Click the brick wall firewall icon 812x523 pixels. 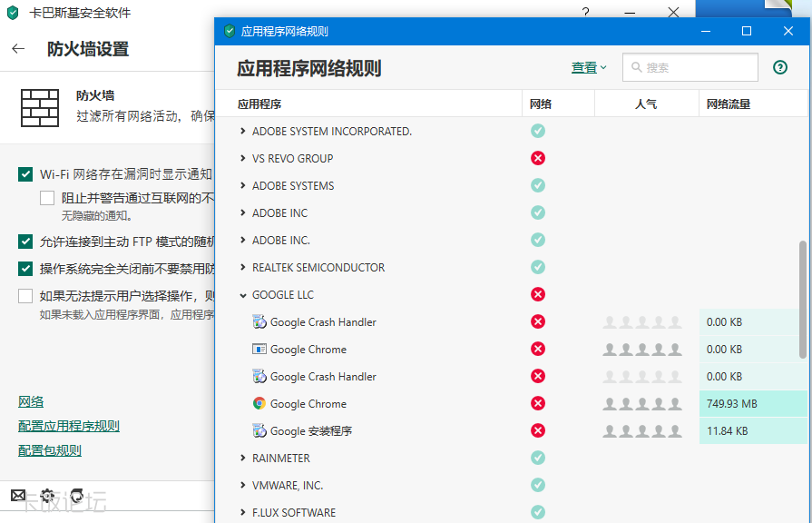point(40,108)
